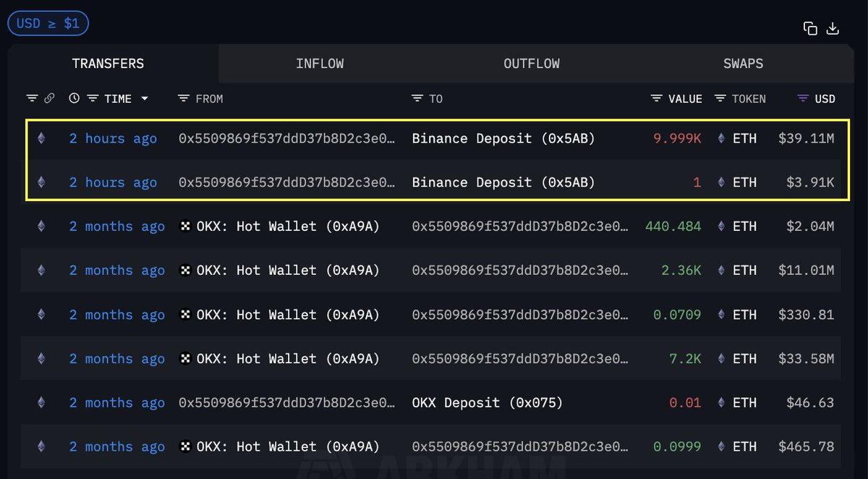Click the copy icon near the download button
The width and height of the screenshot is (868, 479).
click(x=811, y=27)
